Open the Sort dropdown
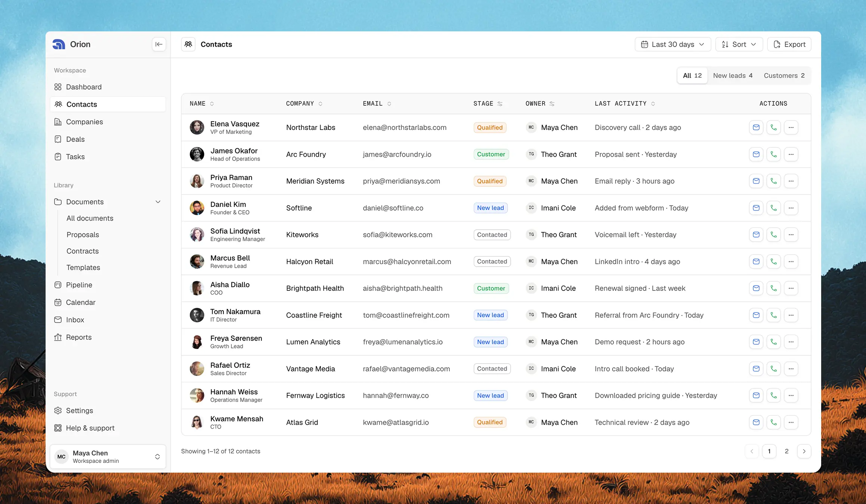Screen dimensions: 866x504 [x=739, y=44]
